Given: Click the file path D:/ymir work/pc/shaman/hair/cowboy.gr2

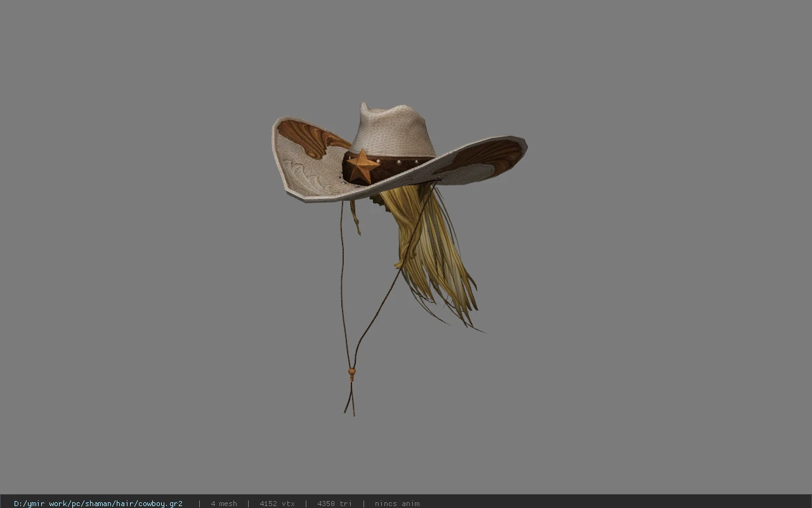Looking at the screenshot, I should 98,504.
